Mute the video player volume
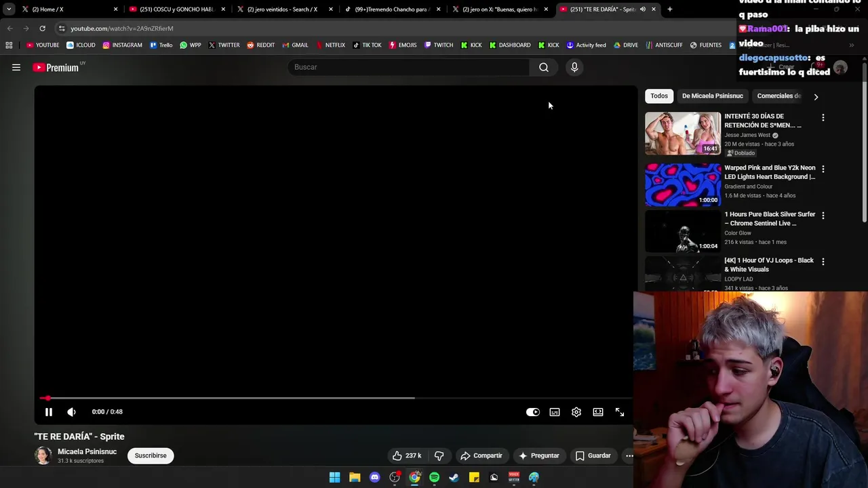This screenshot has width=868, height=488. tap(71, 411)
